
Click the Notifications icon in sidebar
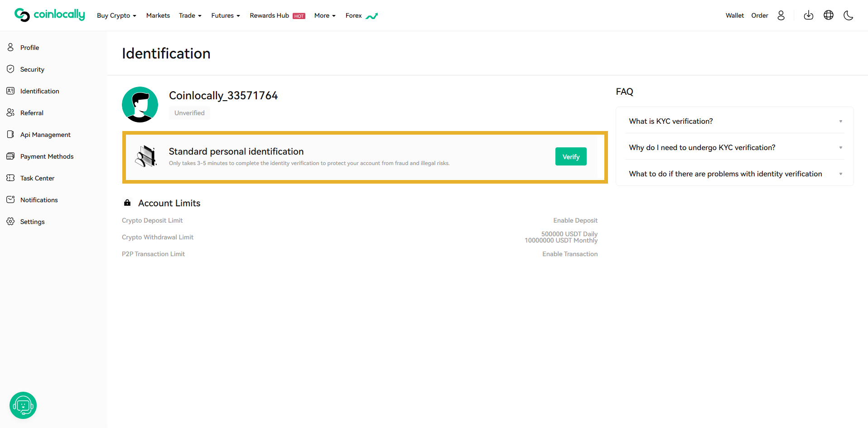(10, 199)
